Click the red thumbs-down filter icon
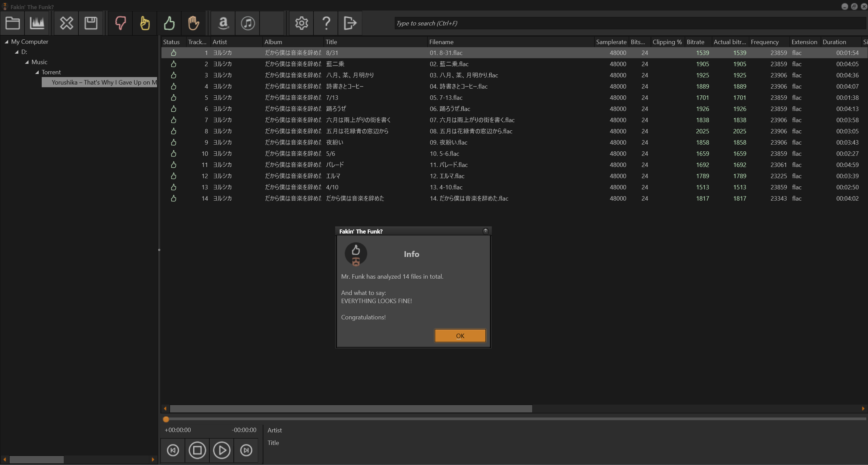The image size is (868, 465). click(x=120, y=23)
